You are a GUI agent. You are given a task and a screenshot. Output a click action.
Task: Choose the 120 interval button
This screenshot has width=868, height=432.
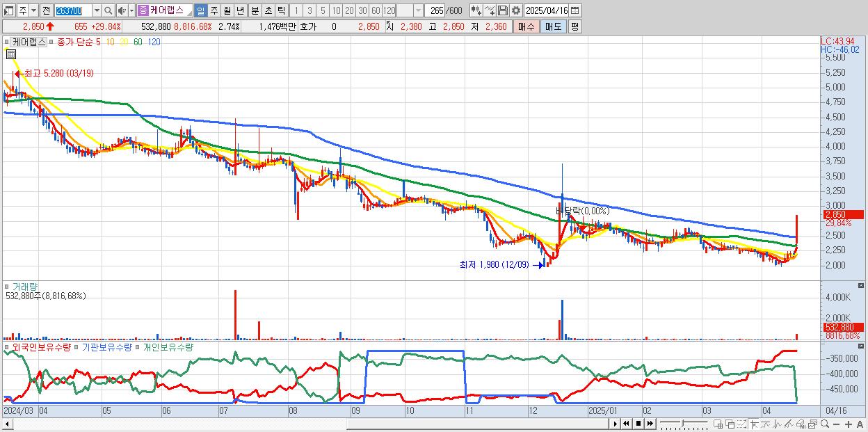(389, 10)
